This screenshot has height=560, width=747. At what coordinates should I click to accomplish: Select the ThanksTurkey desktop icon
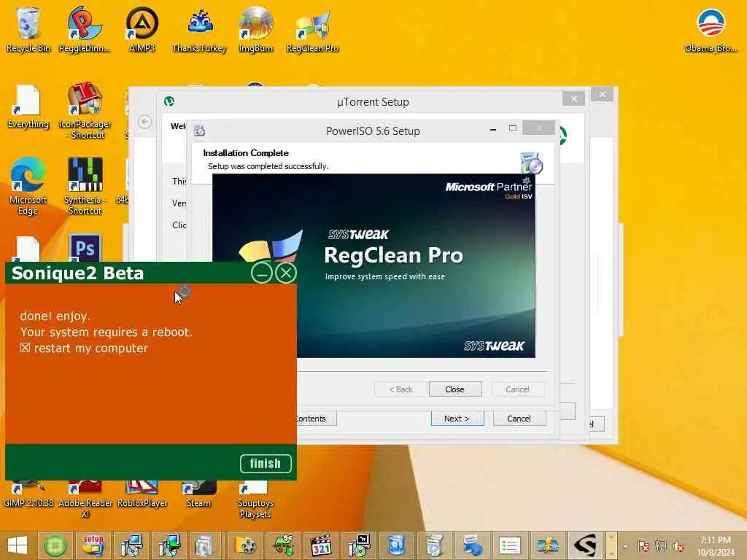199,29
